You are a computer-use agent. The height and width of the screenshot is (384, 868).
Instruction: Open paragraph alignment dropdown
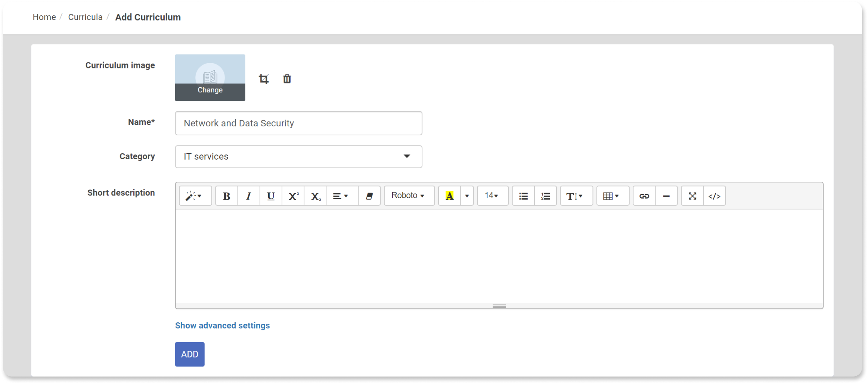[342, 196]
